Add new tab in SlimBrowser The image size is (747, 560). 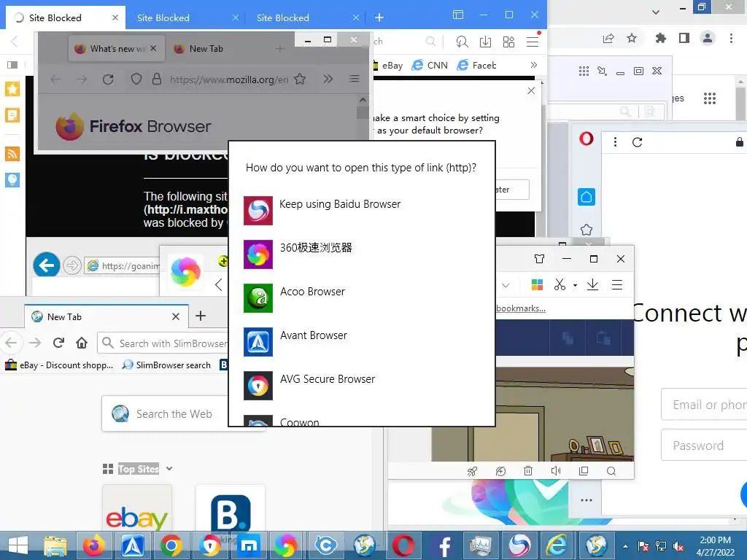(201, 316)
